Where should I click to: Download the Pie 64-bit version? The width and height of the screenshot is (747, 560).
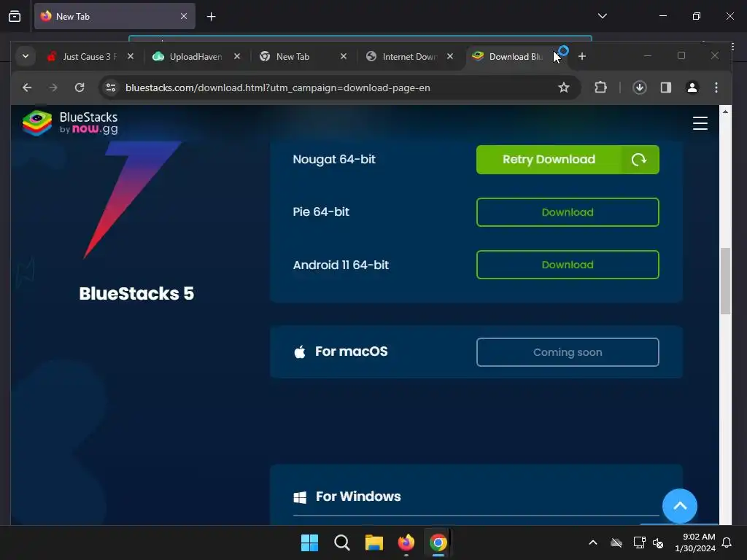click(568, 212)
